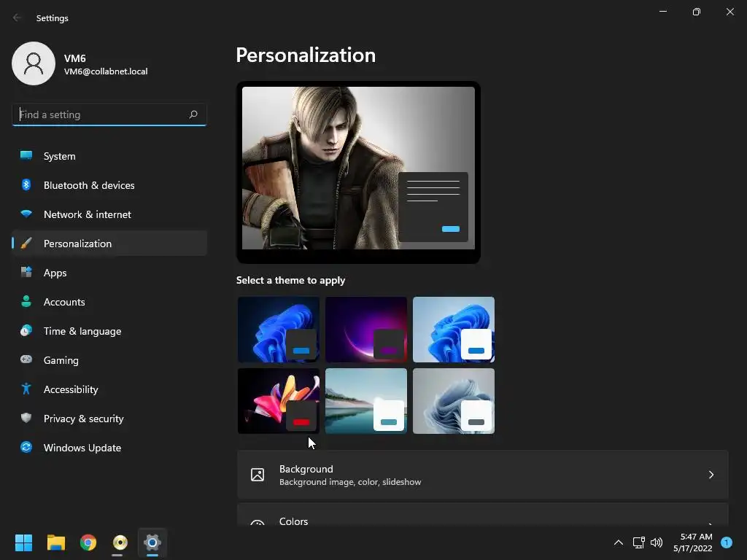Screen dimensions: 747x560
Task: Open the Windows Start menu
Action: 23,542
